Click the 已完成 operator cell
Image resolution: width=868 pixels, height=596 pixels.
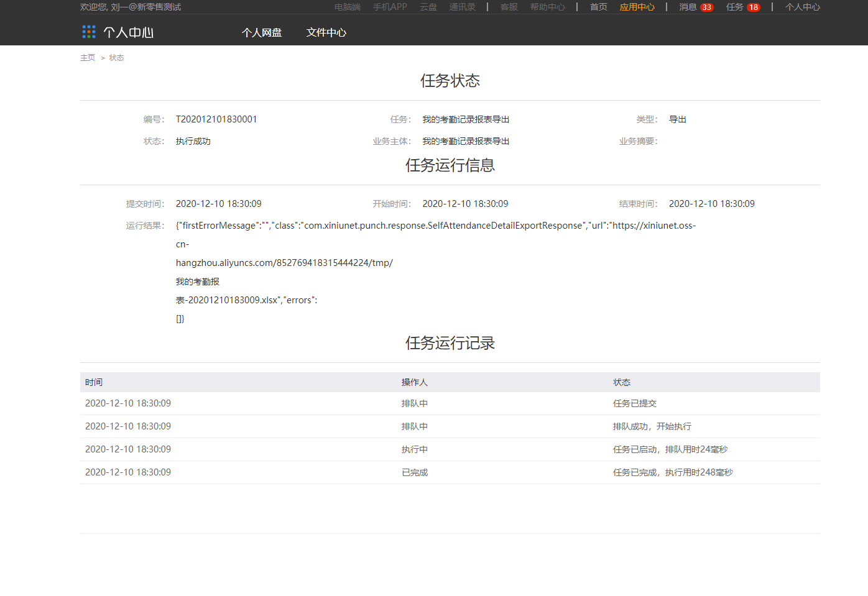tap(415, 472)
